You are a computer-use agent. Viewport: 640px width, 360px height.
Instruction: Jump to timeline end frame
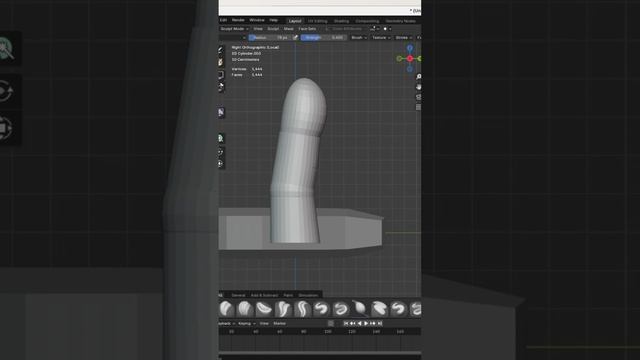[x=380, y=323]
